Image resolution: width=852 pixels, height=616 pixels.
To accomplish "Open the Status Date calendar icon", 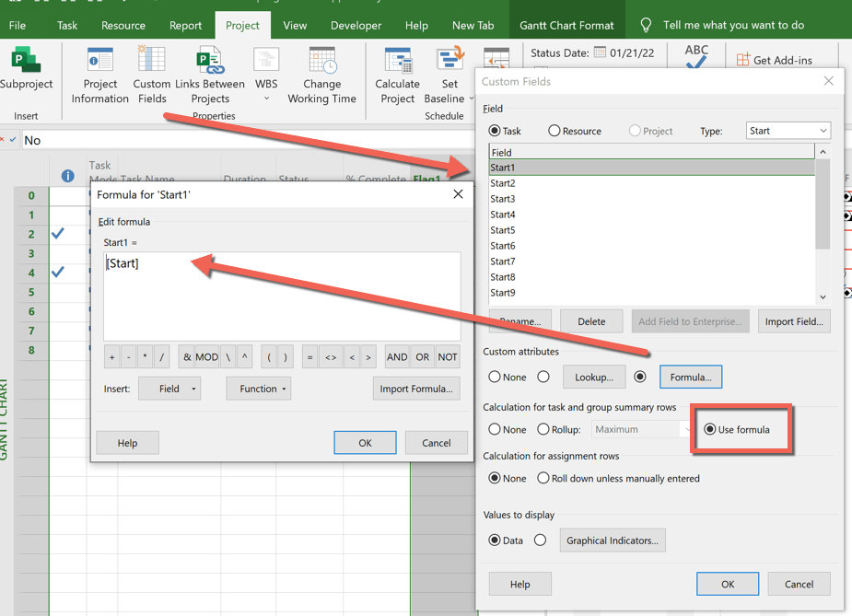I will [x=600, y=52].
